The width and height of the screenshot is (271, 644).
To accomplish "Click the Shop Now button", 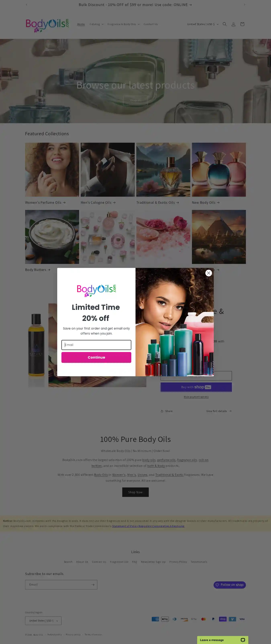I will click(135, 492).
